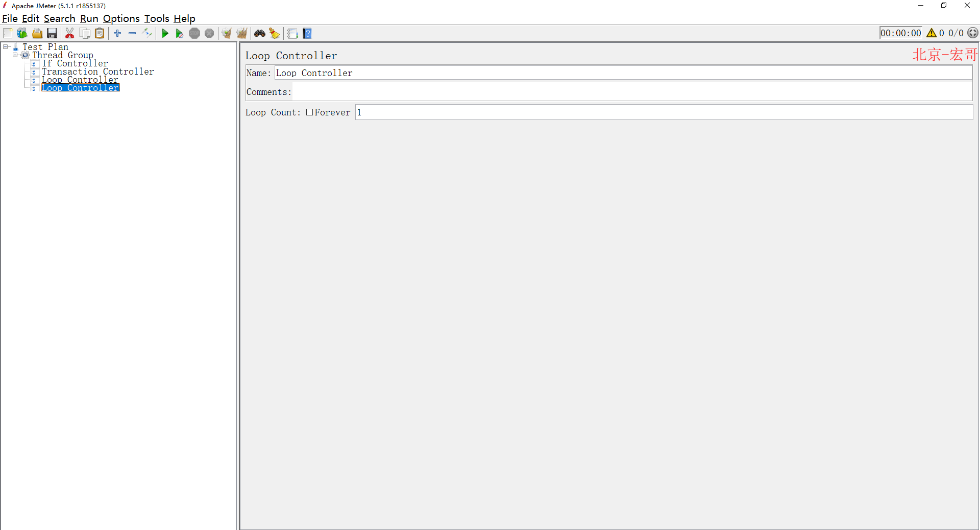Click the Transaction Controller node icon
980x530 pixels.
coord(34,72)
